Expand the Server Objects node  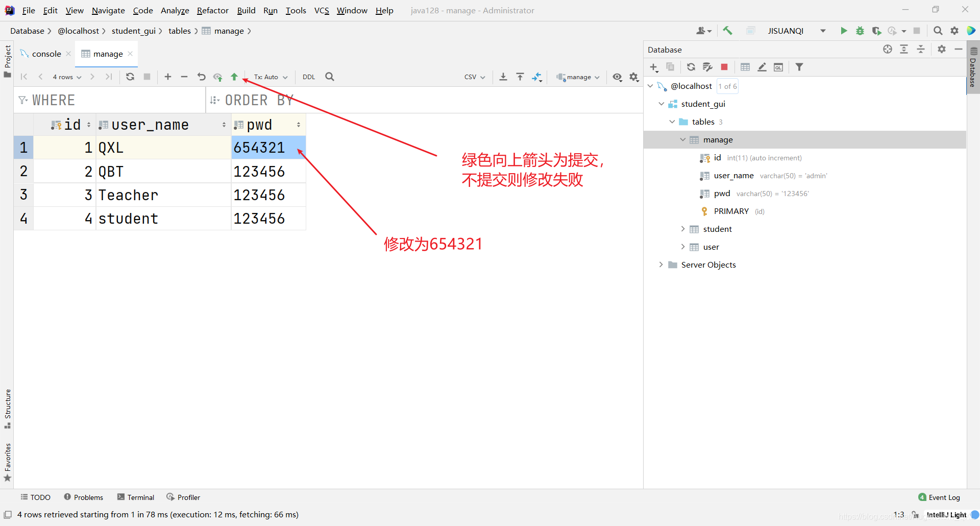click(x=661, y=265)
